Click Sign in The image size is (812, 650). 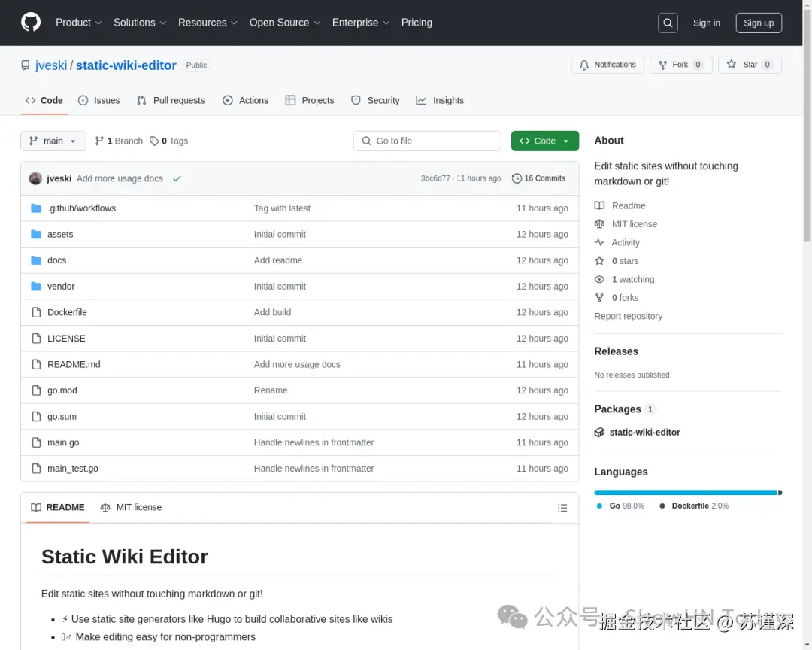pos(706,23)
